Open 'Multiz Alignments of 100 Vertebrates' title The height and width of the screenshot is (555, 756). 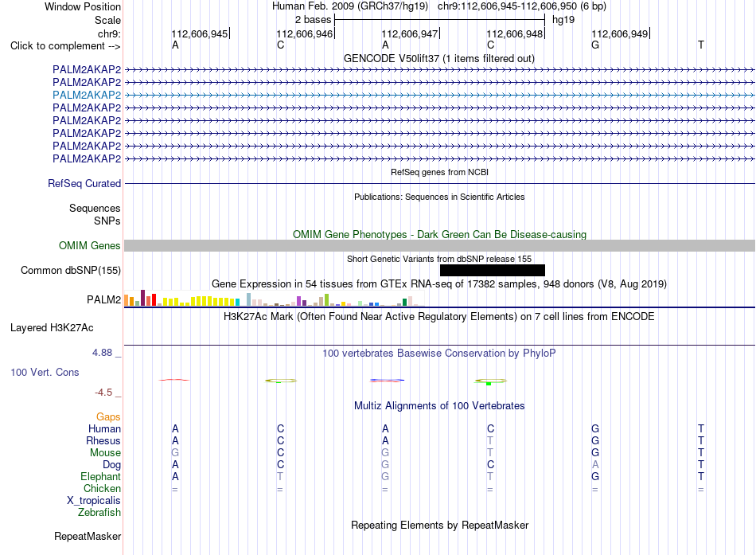click(x=439, y=405)
